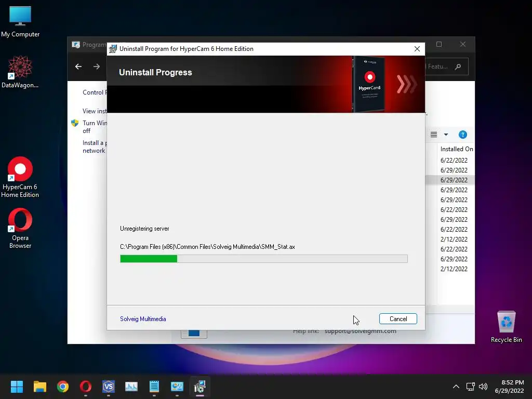
Task: Open Help in Programs and Features
Action: (463, 135)
